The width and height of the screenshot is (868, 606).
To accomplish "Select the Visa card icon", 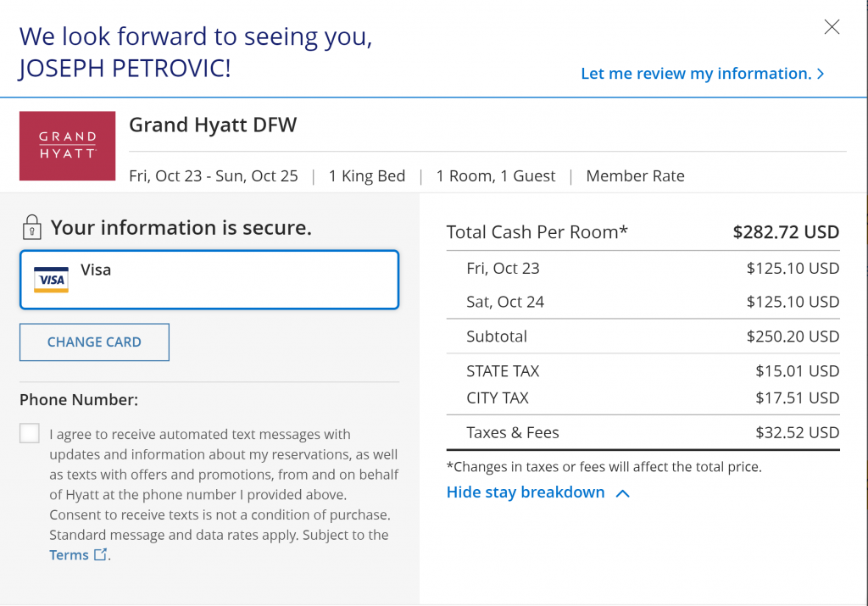I will 51,280.
